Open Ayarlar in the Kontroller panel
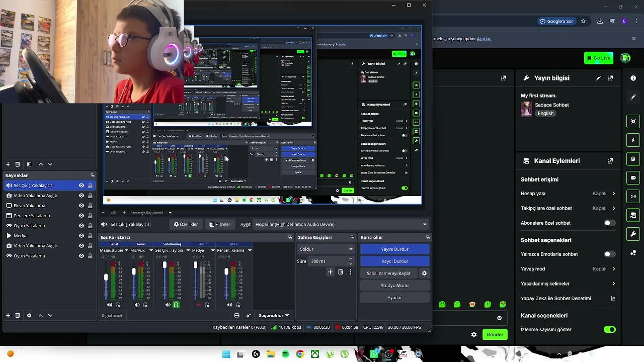This screenshot has height=362, width=644. 395,298
